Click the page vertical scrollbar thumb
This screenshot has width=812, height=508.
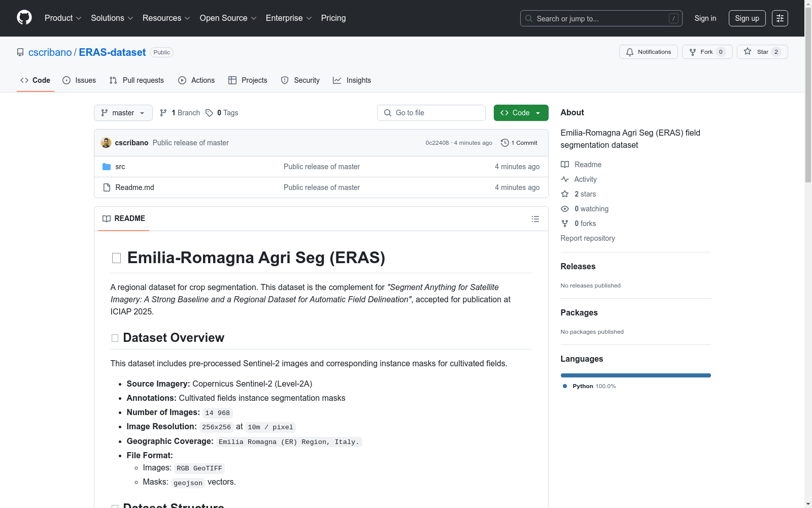(x=808, y=94)
